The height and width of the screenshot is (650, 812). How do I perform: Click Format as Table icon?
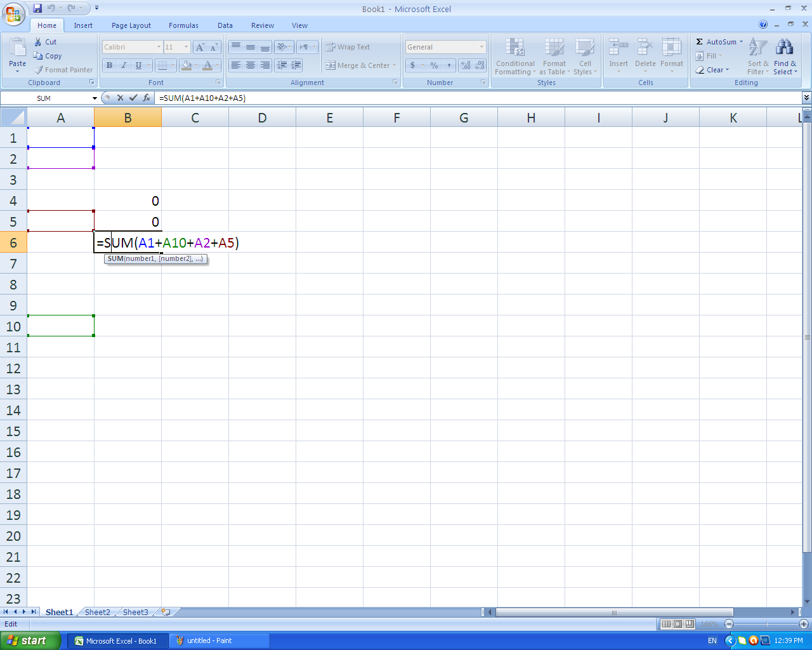click(554, 48)
